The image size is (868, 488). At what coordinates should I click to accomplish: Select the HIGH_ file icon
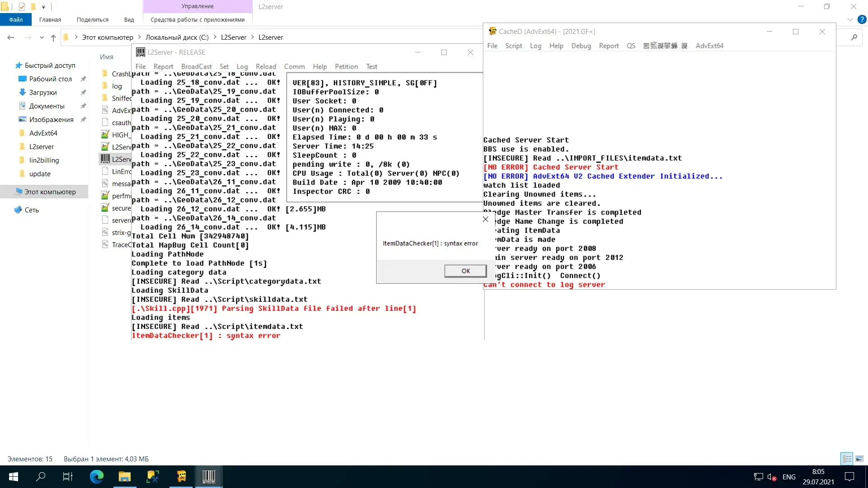[105, 135]
